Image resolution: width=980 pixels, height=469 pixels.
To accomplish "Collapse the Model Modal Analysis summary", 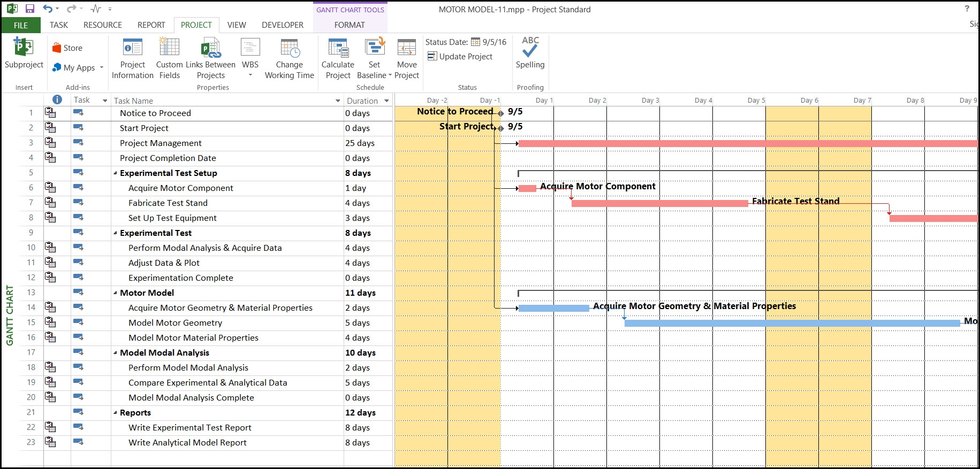I will coord(116,353).
